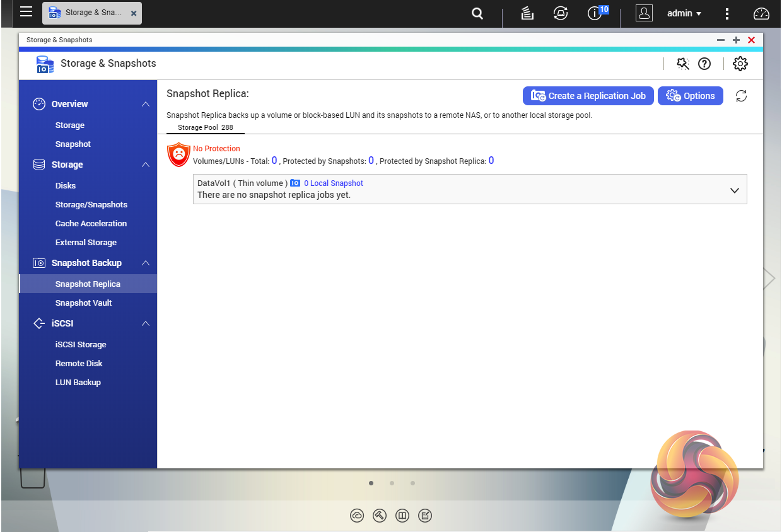Select the Storage Pool 288 tab

205,127
